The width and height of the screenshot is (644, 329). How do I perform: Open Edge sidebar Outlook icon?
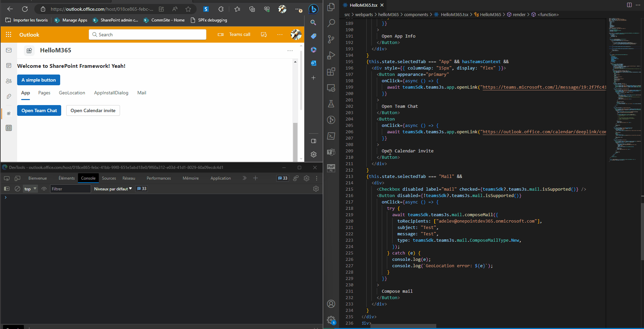tap(313, 63)
